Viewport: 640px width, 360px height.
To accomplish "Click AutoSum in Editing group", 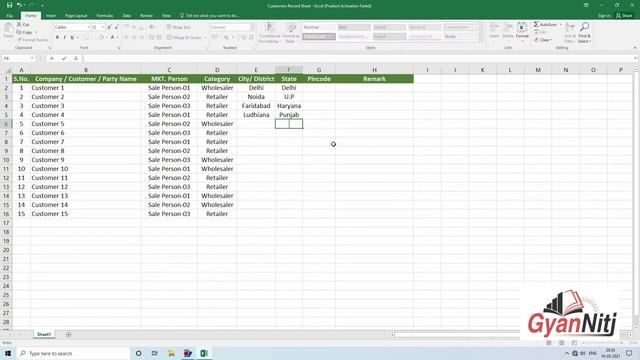I will click(545, 24).
